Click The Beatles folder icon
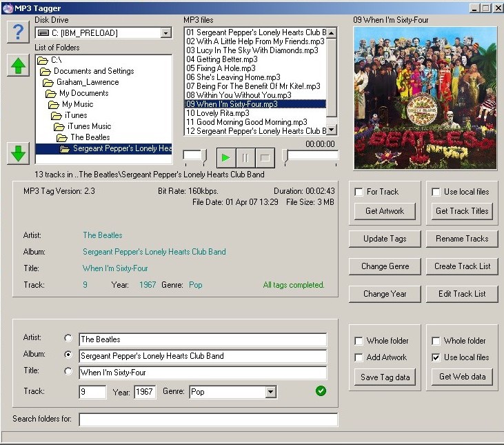Image resolution: width=504 pixels, height=445 pixels. [62, 137]
